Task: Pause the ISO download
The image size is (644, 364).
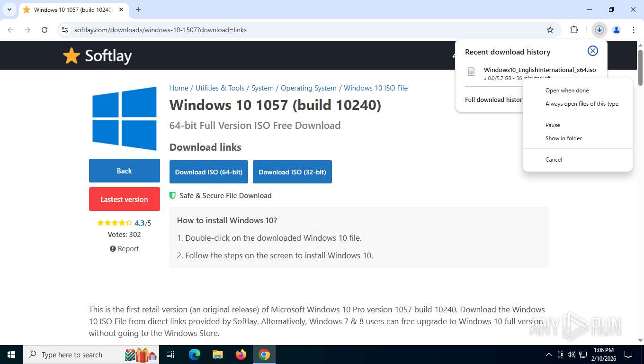Action: [578, 125]
